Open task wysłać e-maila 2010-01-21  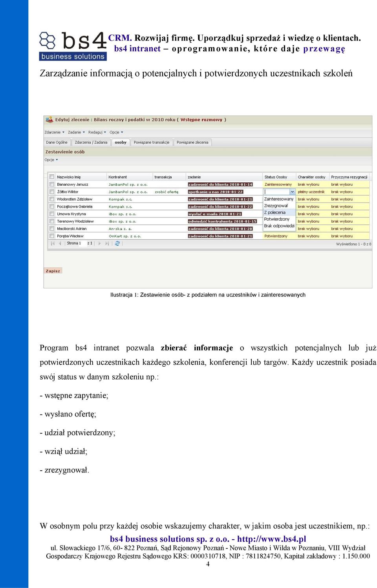(x=215, y=214)
